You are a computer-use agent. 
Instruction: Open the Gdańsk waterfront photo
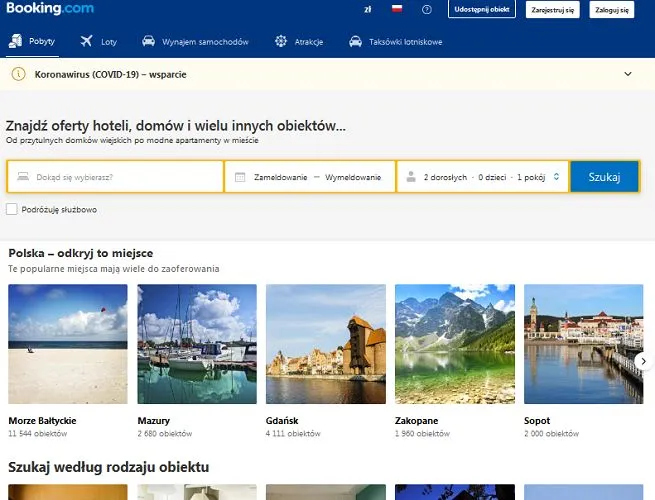click(326, 344)
